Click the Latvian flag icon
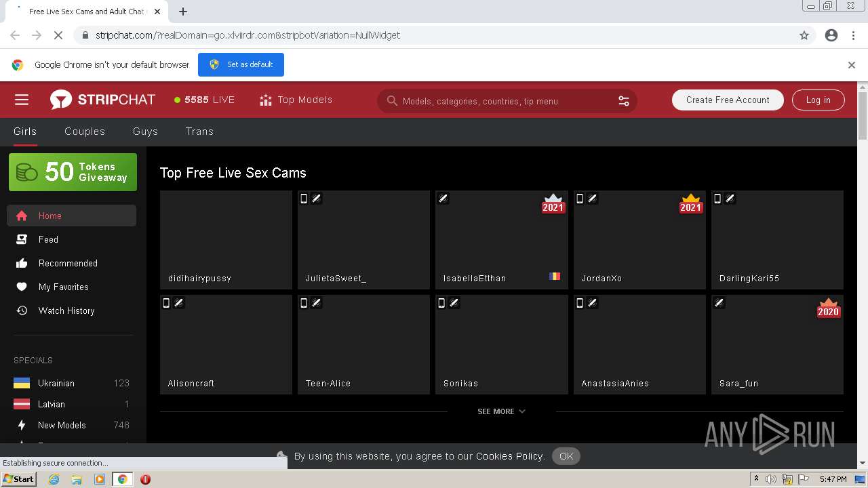The height and width of the screenshot is (488, 868). pyautogui.click(x=22, y=404)
